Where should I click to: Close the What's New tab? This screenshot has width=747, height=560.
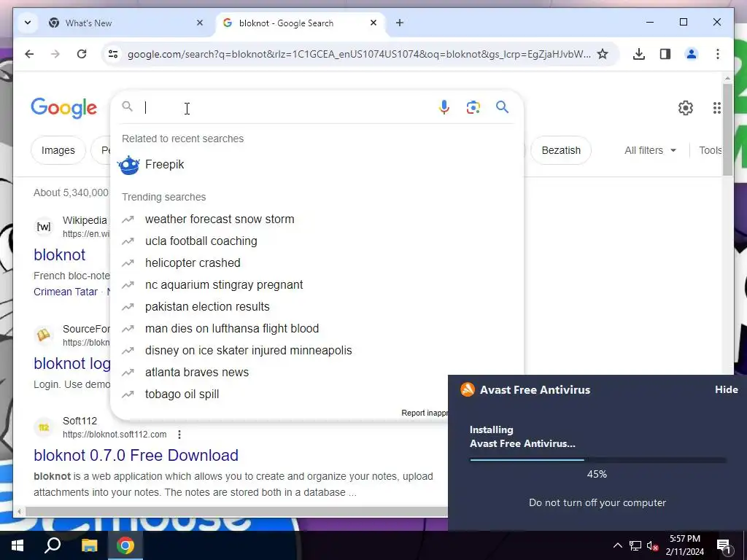point(200,23)
